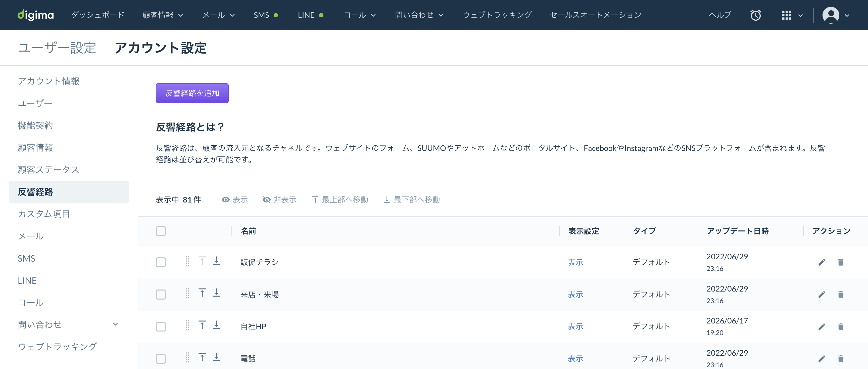This screenshot has width=868, height=369.
Task: Expand the 問い合わせ sidebar submenu chevron
Action: [116, 324]
